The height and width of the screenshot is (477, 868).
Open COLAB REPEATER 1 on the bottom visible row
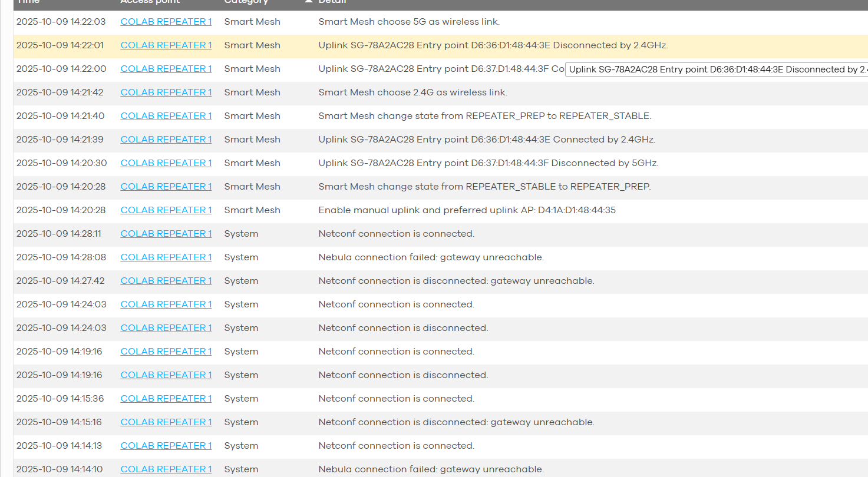click(x=166, y=469)
